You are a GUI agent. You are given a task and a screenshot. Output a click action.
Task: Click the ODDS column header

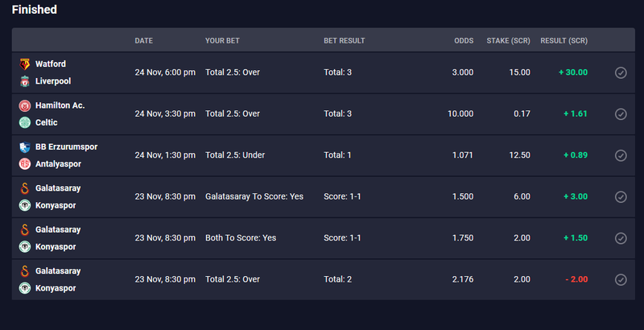point(464,40)
